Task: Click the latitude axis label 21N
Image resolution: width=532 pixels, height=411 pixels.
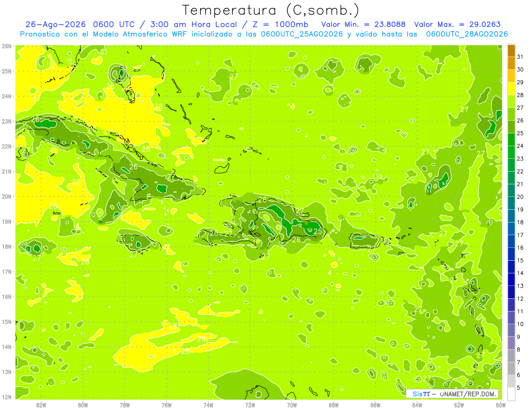Action: 7,171
